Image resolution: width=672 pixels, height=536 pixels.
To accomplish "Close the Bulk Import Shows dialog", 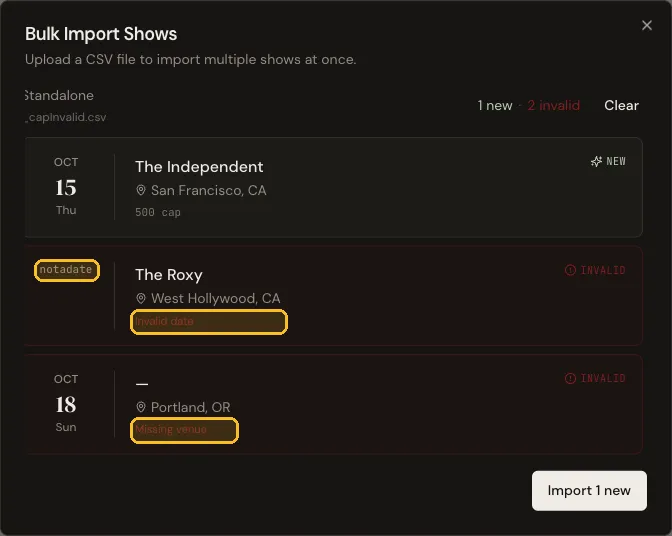I will coord(647,25).
